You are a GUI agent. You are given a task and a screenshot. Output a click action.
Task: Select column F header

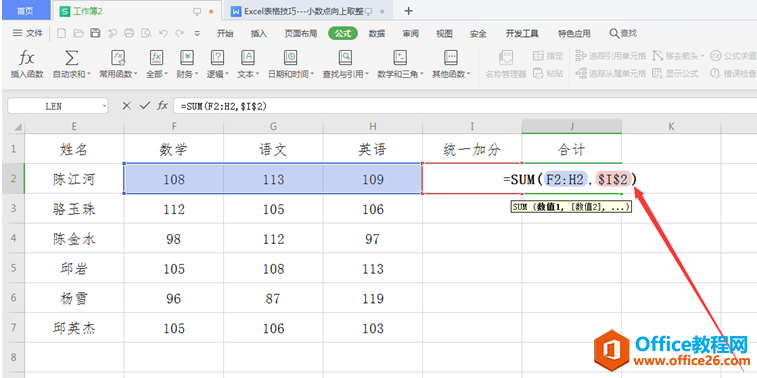[x=174, y=126]
